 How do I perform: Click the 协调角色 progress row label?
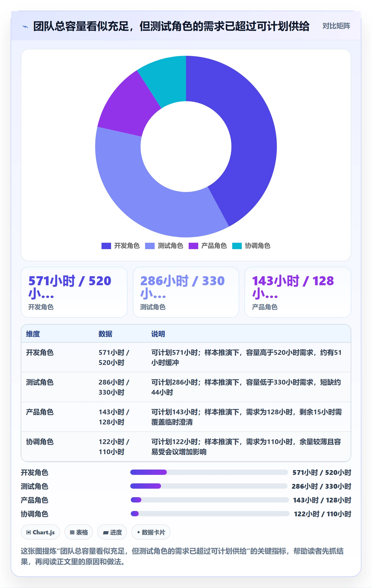click(x=35, y=514)
